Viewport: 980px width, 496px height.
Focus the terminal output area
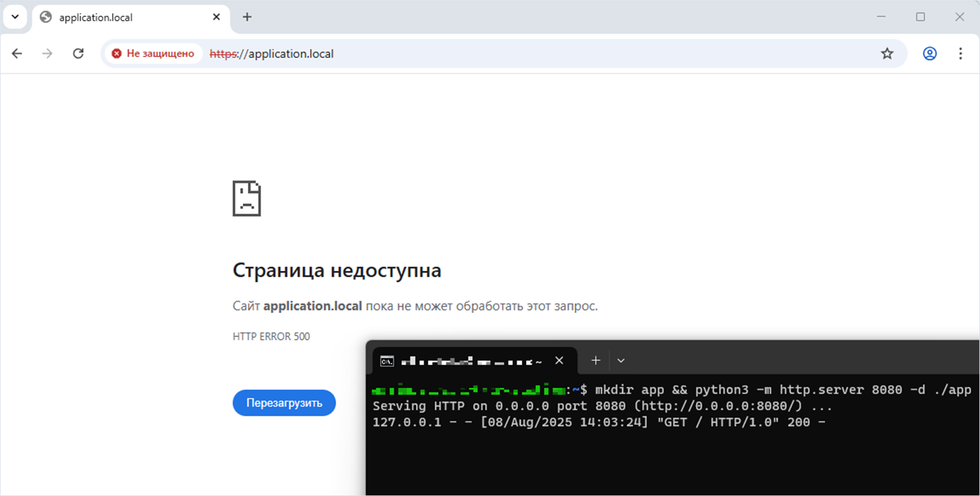pyautogui.click(x=672, y=456)
